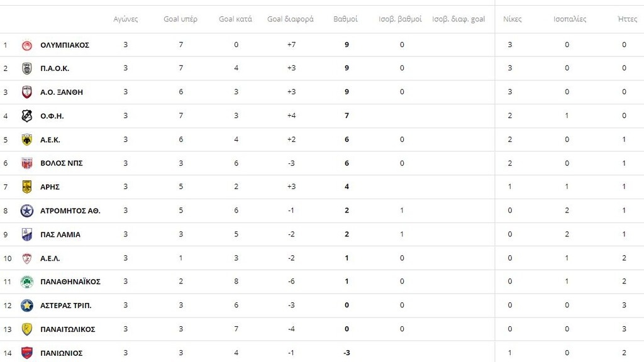Click the Panionios red-blue crest icon
The image size is (644, 362).
[x=26, y=353]
